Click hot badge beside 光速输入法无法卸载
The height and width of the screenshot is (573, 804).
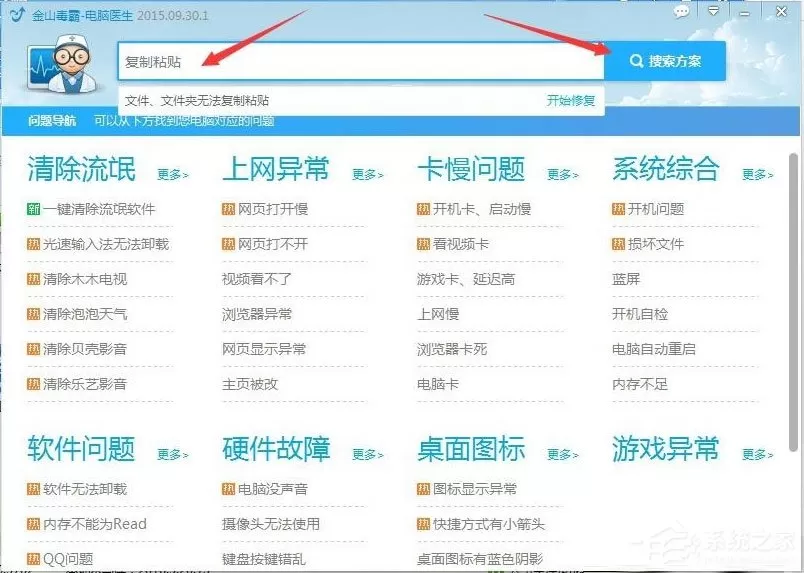tap(33, 244)
